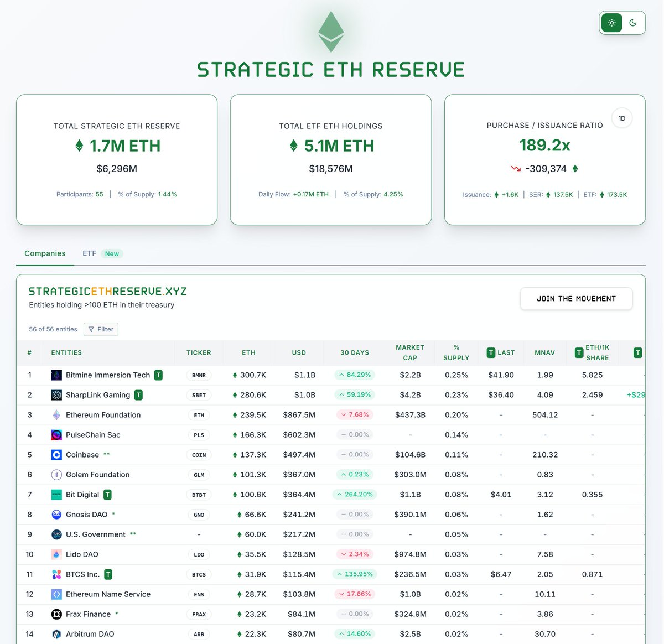Screen dimensions: 664x644
Task: Sort by the USD column header
Action: (x=299, y=352)
